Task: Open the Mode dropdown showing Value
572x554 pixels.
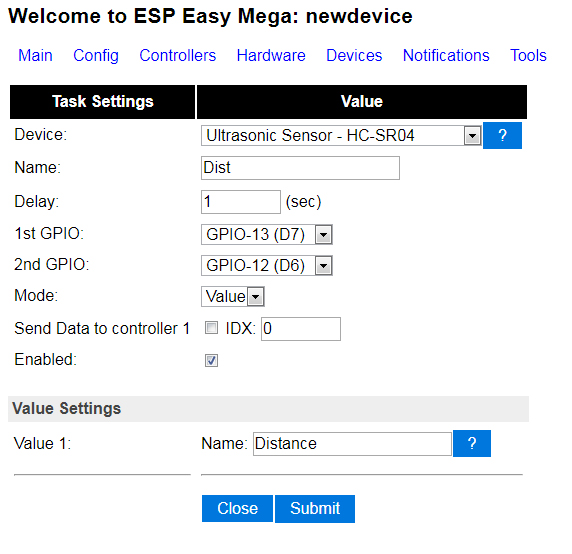Action: pos(233,297)
